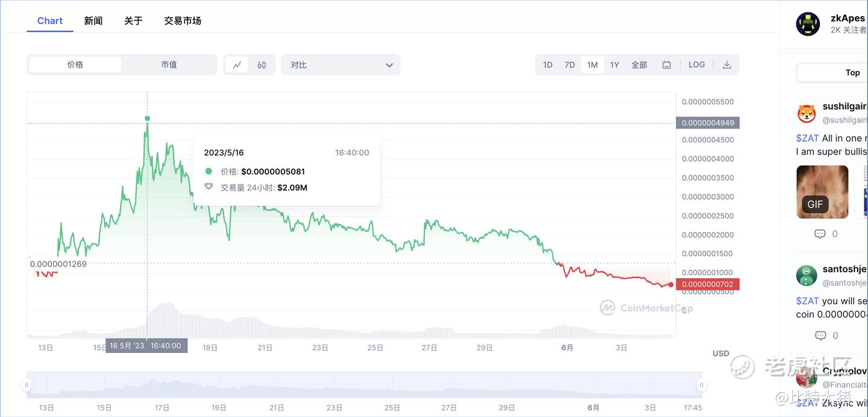Toggle chart to 价格 (price) mode
This screenshot has width=868, height=417.
(75, 65)
